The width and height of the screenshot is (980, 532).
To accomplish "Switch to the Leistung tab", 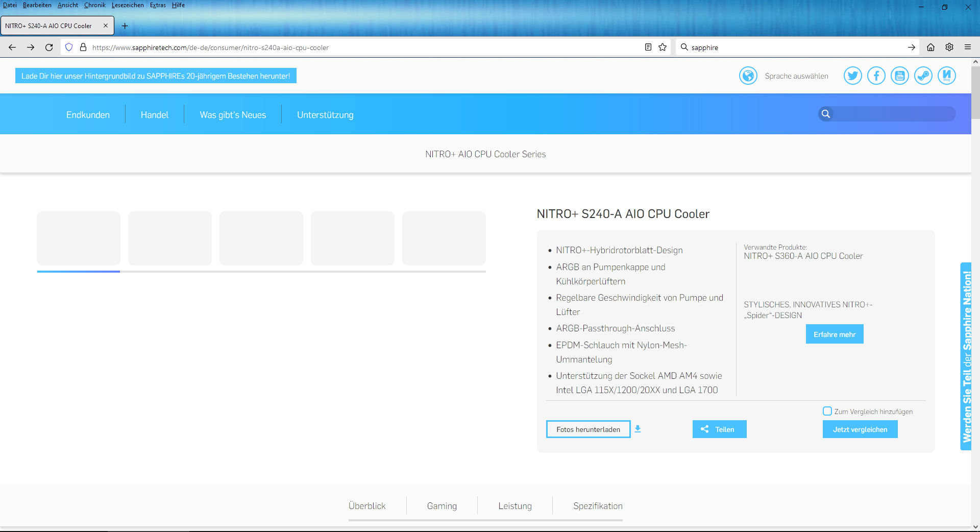I will 515,506.
